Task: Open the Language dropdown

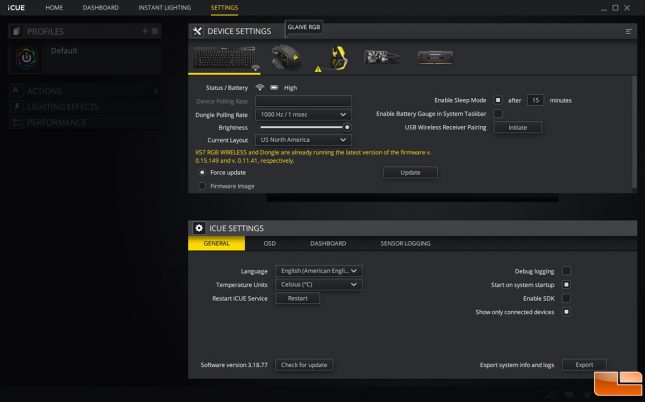Action: click(319, 271)
